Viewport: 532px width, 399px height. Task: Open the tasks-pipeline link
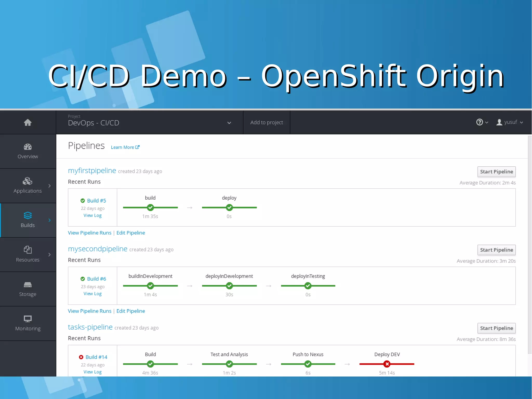(x=90, y=327)
